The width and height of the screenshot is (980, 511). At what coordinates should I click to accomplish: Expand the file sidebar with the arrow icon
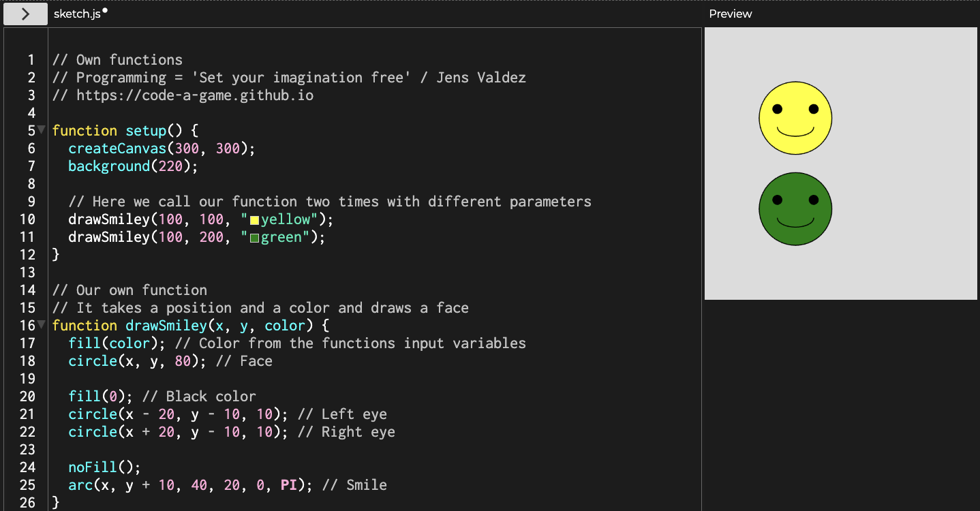coord(25,14)
